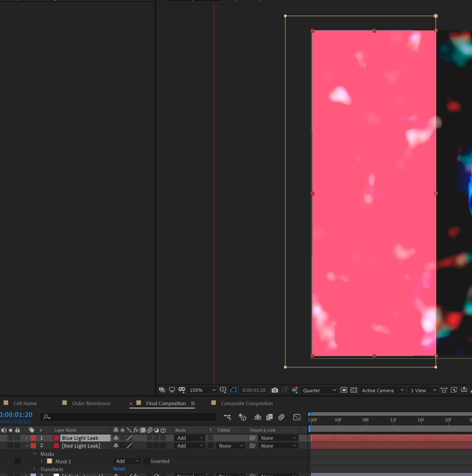The width and height of the screenshot is (472, 476).
Task: Open the Active Camera view dropdown
Action: pyautogui.click(x=382, y=390)
